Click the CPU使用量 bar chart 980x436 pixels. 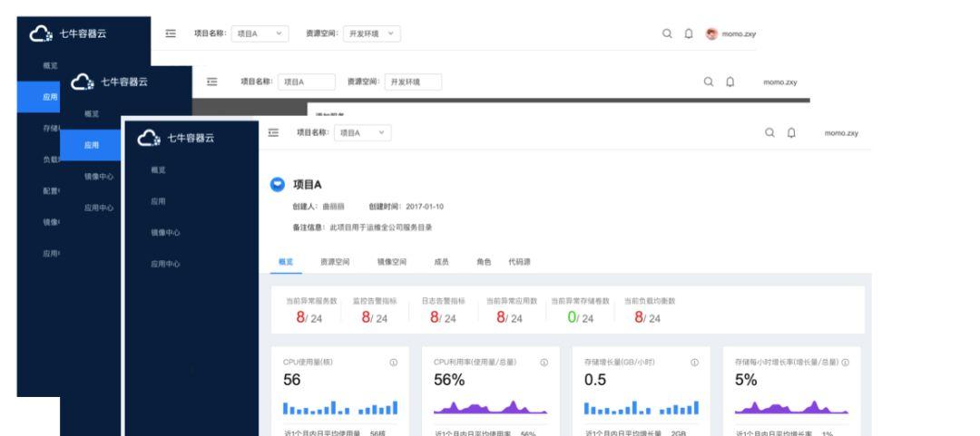(x=340, y=408)
